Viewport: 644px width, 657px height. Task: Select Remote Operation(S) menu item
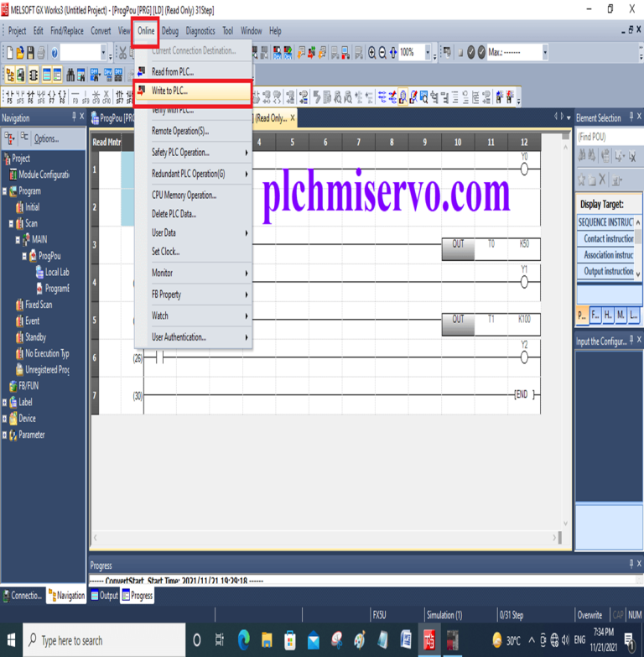coord(194,131)
